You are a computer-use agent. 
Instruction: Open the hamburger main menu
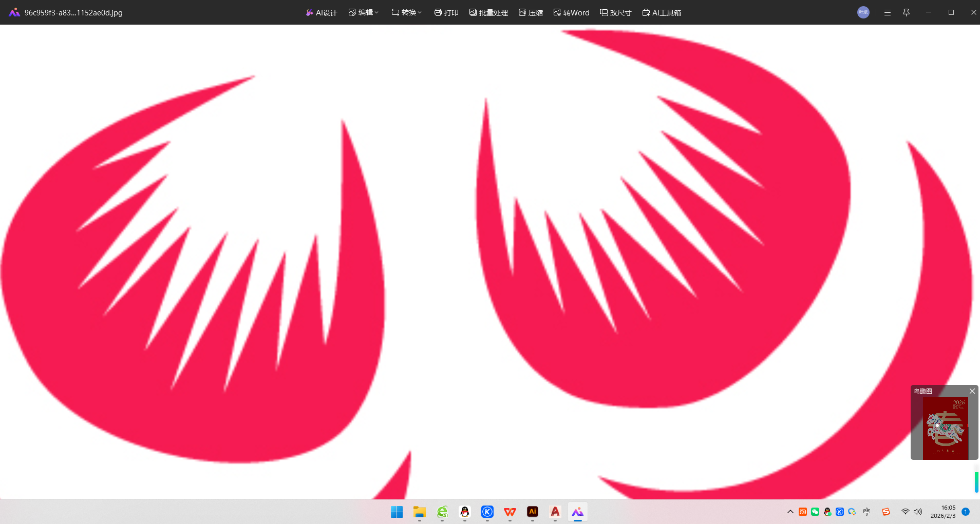[888, 12]
